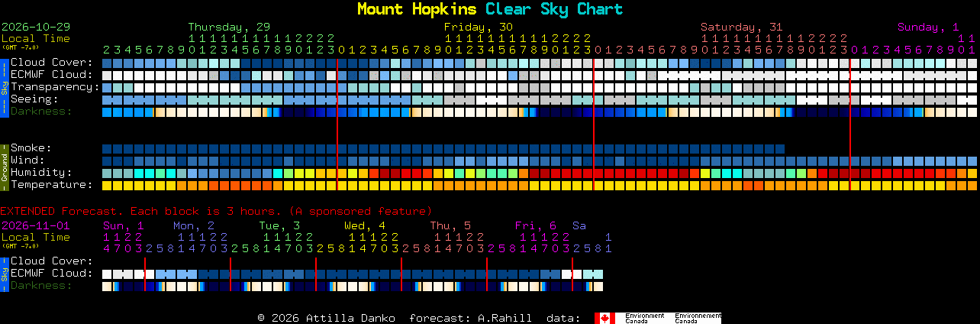Click the 'Thu, 5' extended day heading
Image resolution: width=980 pixels, height=324 pixels.
(450, 225)
